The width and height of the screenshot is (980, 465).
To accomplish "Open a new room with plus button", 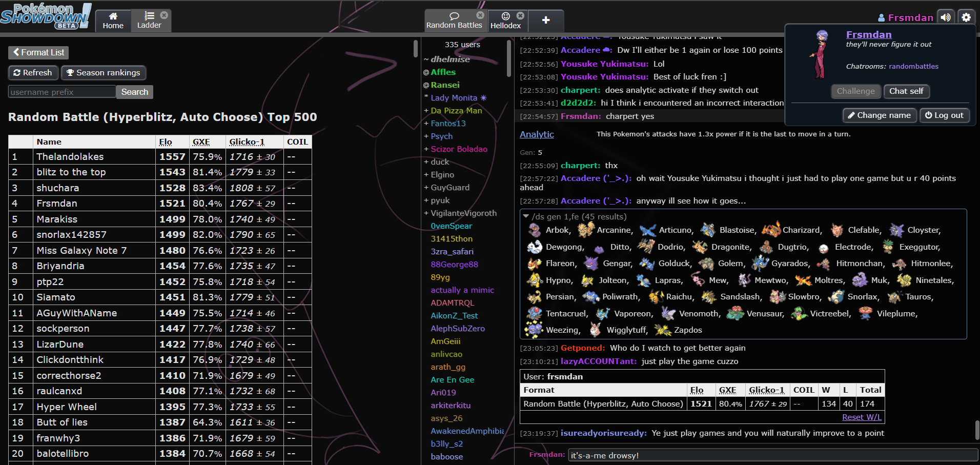I will point(546,20).
